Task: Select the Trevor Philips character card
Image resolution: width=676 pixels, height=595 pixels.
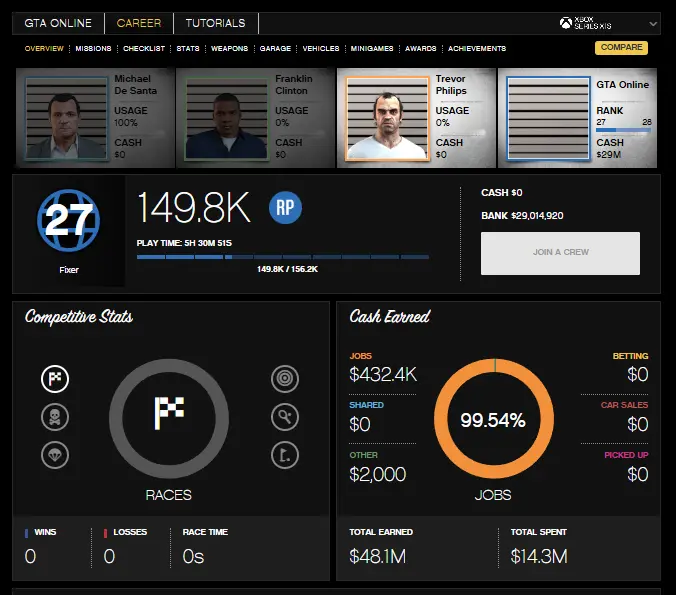Action: (416, 118)
